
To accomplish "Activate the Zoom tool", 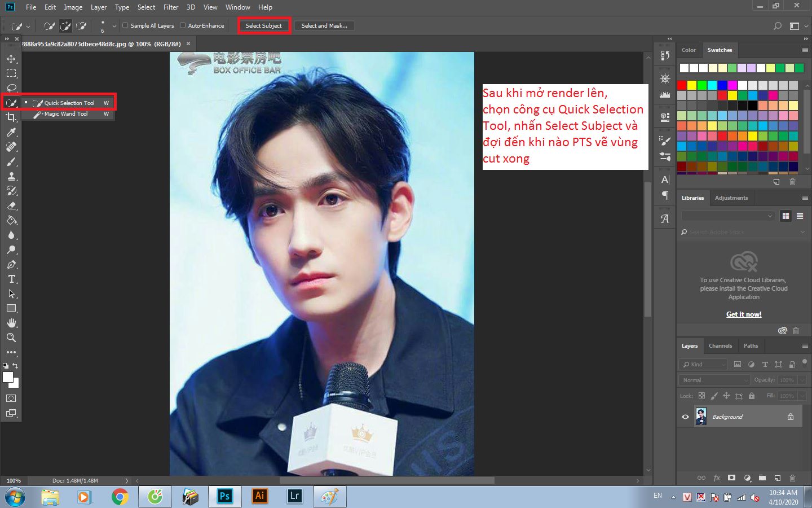I will tap(11, 338).
